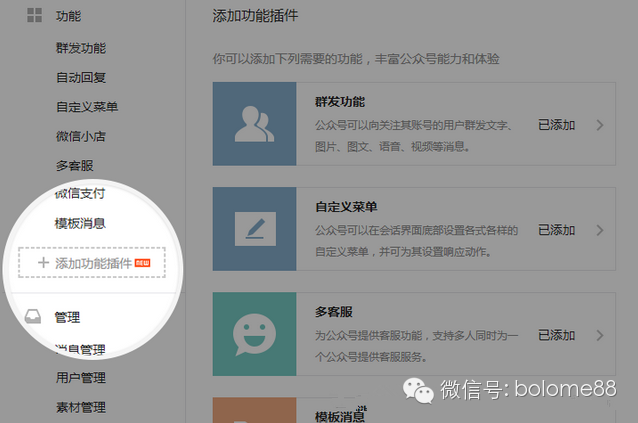Viewport: 638px width, 423px height.
Task: Click the 群发功能 people icon tile
Action: pos(254,124)
